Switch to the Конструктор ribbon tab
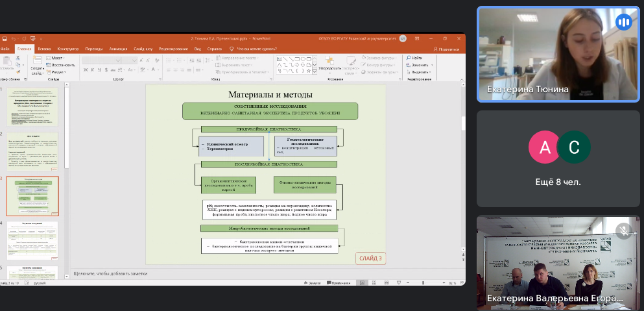Screen dimensions: 644x311 click(x=67, y=49)
